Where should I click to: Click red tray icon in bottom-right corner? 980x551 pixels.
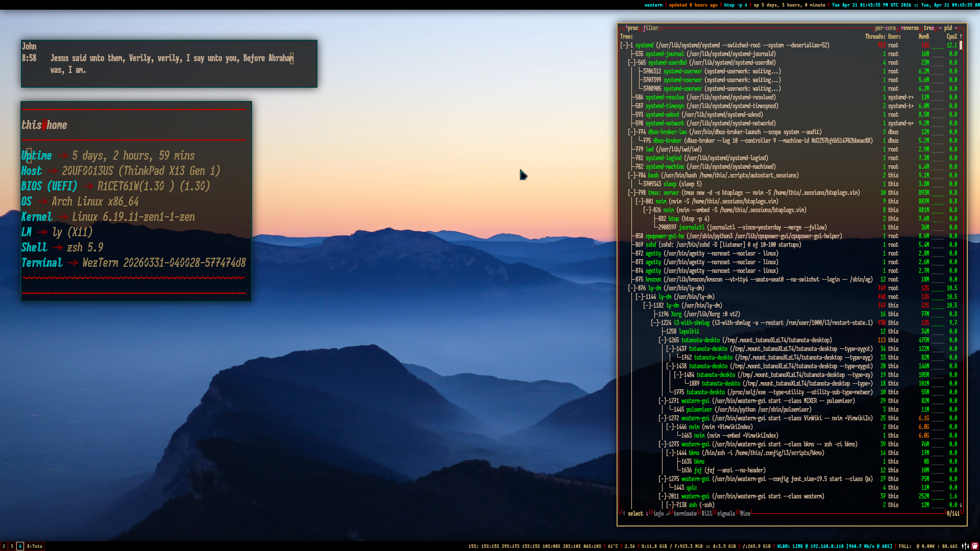[974, 546]
